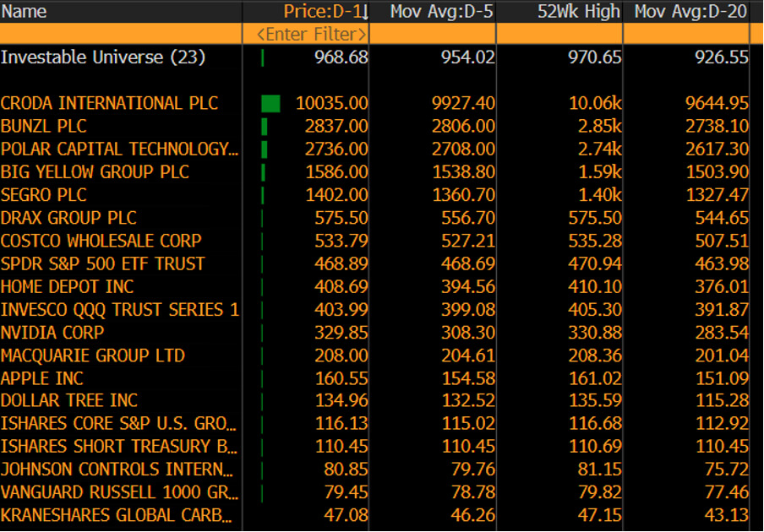Click Apple's price value 160.55

pyautogui.click(x=341, y=378)
